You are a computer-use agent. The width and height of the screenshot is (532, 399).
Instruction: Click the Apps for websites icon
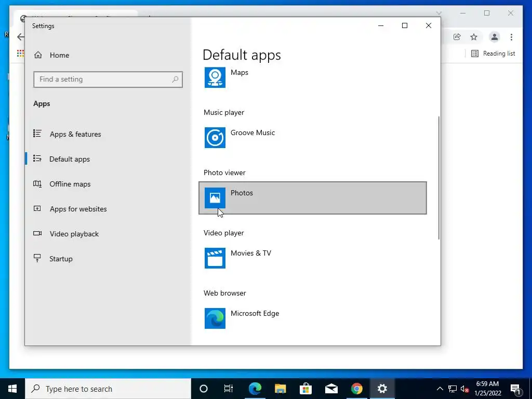coord(37,208)
